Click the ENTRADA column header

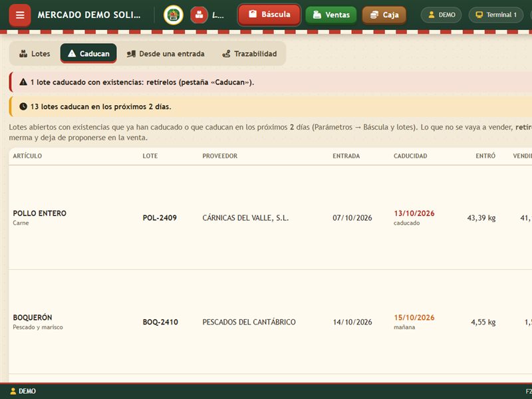[x=346, y=156]
